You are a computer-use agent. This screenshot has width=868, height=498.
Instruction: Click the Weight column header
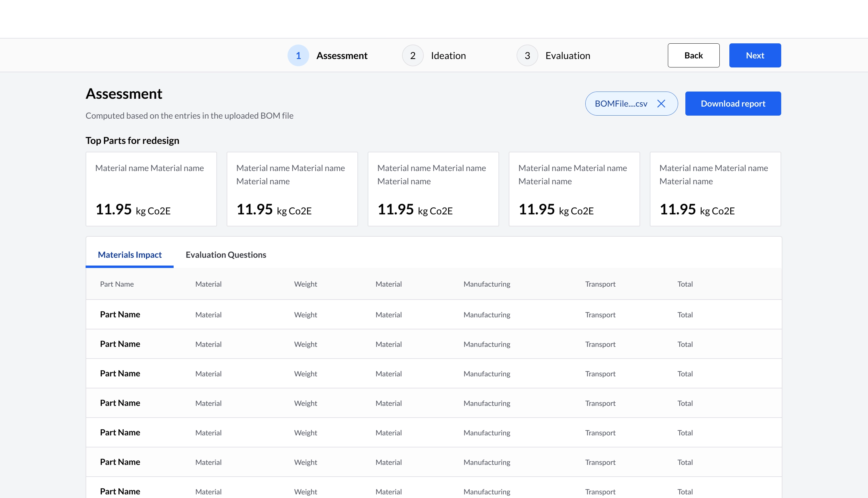(x=306, y=284)
